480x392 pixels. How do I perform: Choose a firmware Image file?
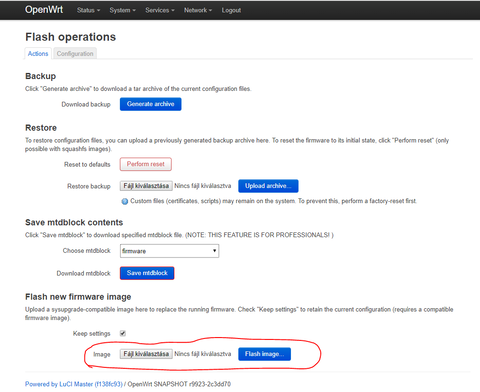coord(146,354)
